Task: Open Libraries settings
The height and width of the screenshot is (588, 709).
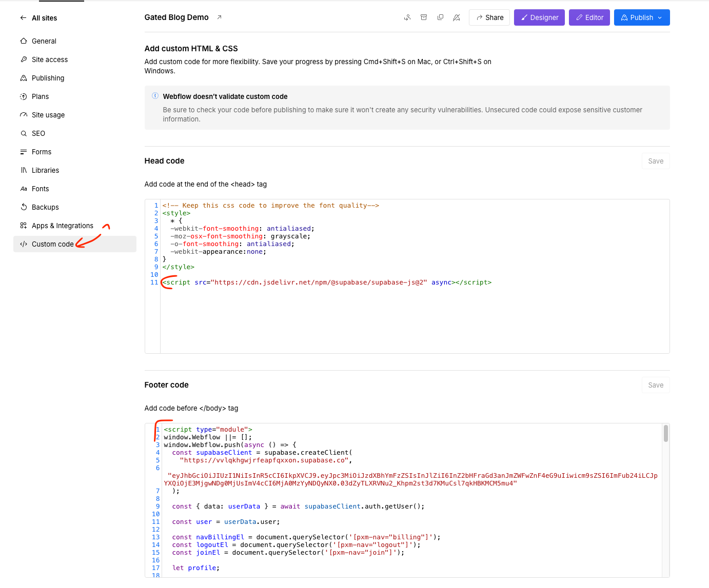Action: (45, 170)
